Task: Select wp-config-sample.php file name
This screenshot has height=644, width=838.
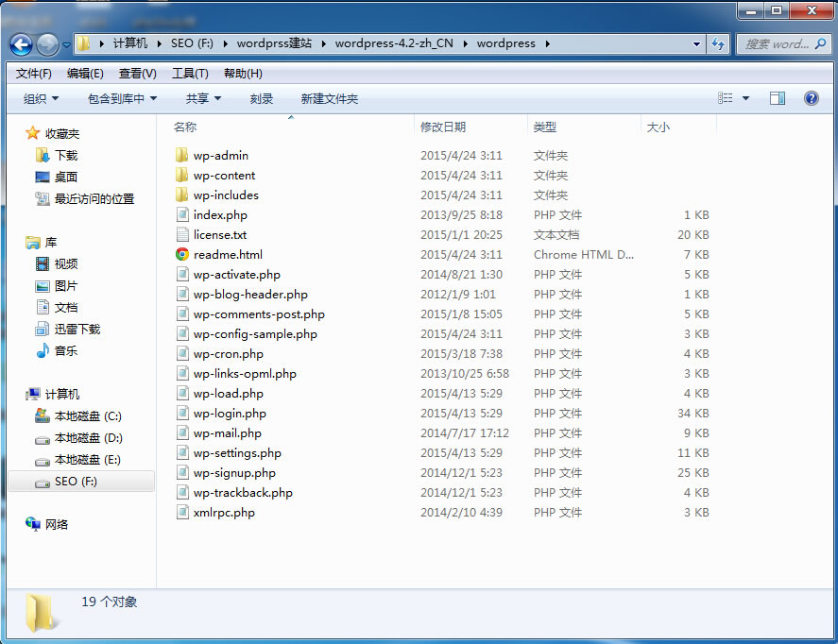Action: [255, 333]
